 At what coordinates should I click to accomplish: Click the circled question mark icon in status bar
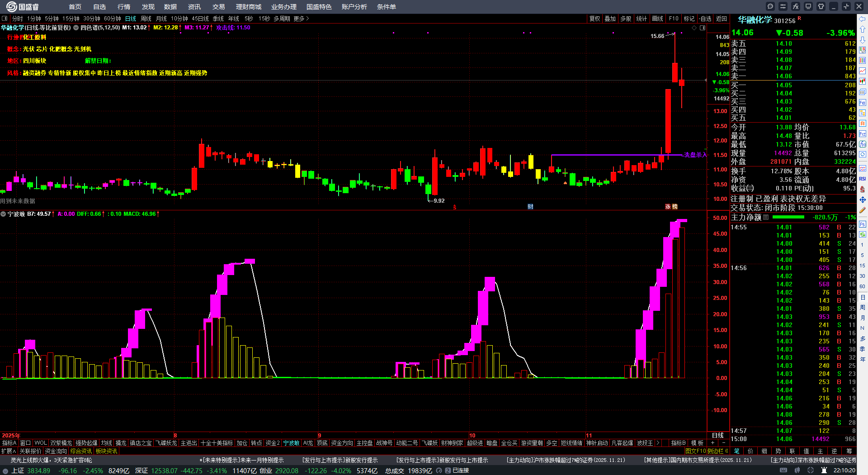coord(439,470)
